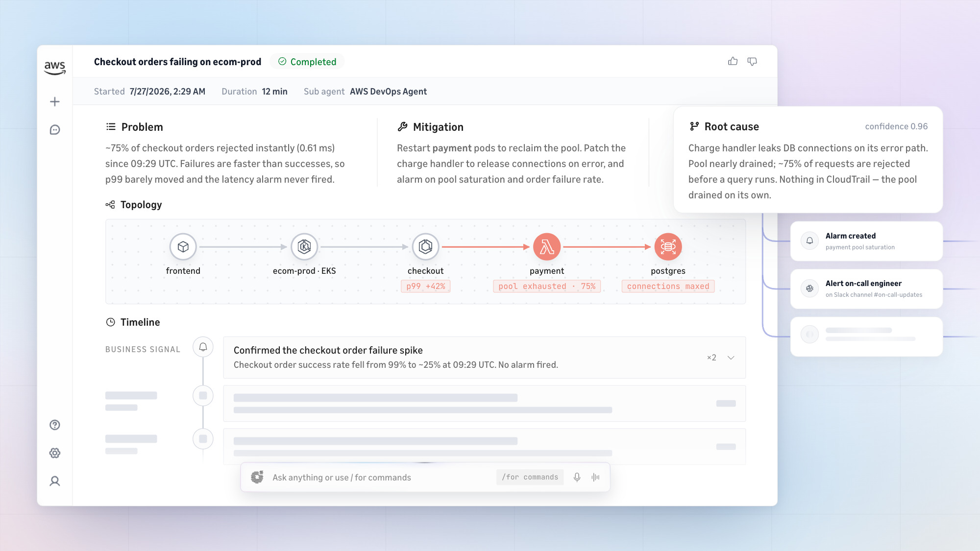Click the Slack icon on the Alert on-call engineer card
980x551 pixels.
coord(810,288)
